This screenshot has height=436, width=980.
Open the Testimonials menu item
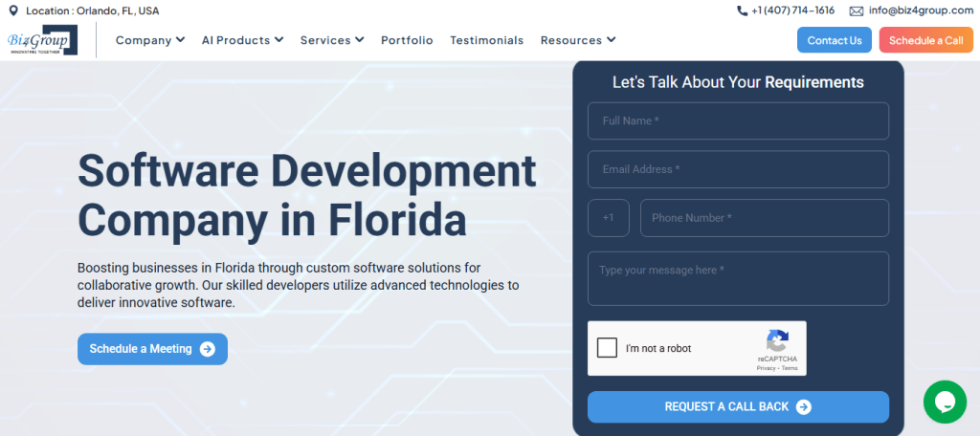(486, 40)
